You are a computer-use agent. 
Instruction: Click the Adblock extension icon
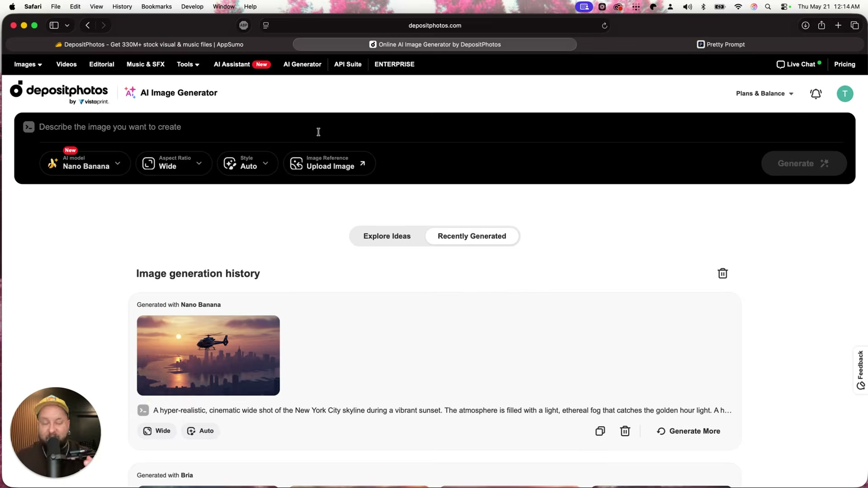(x=244, y=25)
